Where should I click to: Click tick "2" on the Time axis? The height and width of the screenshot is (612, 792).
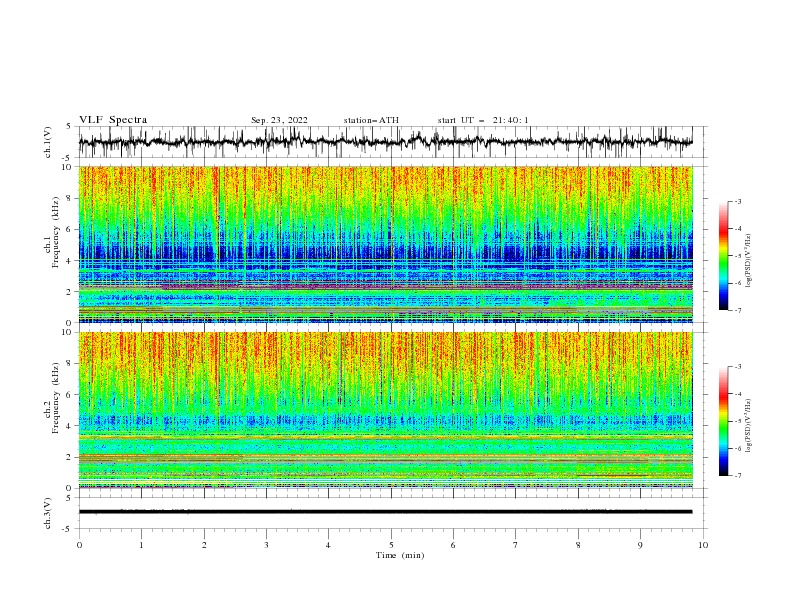point(204,545)
